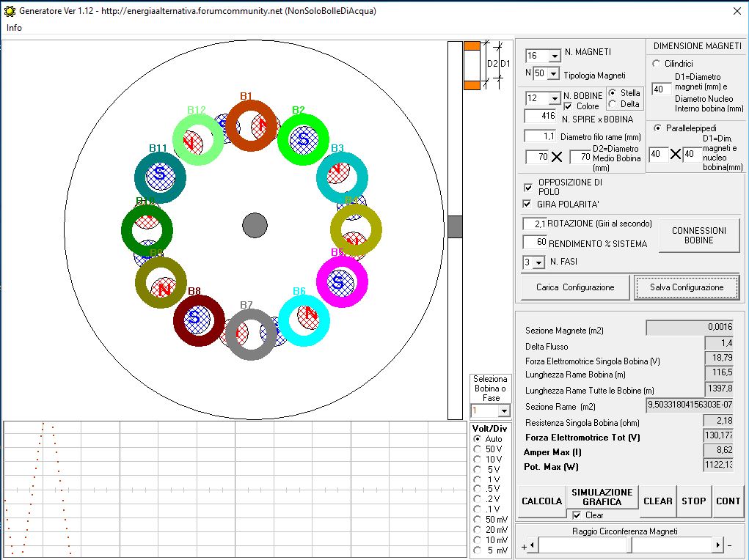Image resolution: width=749 pixels, height=560 pixels.
Task: Click the Connessioni Bobine button
Action: [x=699, y=235]
